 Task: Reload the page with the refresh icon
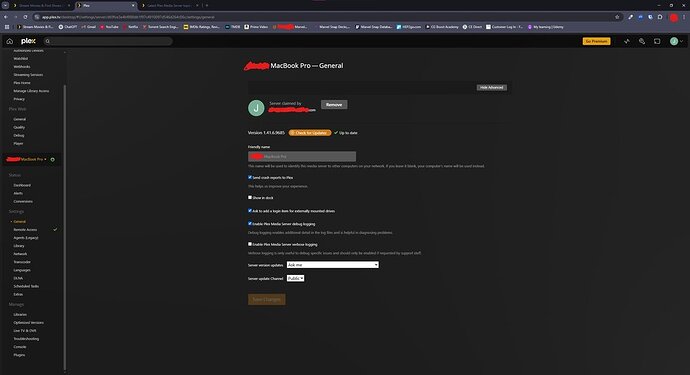[x=25, y=17]
